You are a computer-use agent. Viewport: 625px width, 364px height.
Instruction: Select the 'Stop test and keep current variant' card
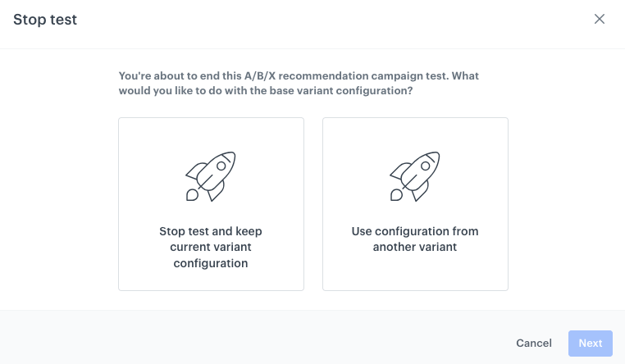[211, 204]
